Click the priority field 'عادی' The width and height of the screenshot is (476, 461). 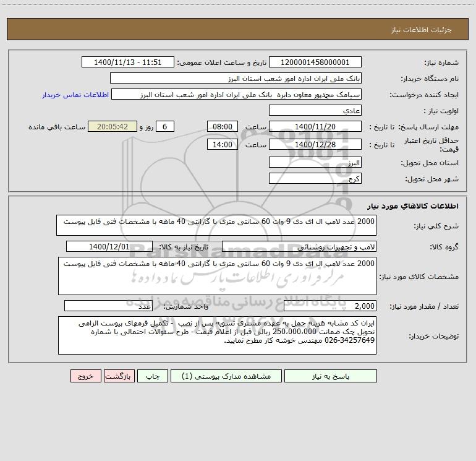tap(315, 110)
